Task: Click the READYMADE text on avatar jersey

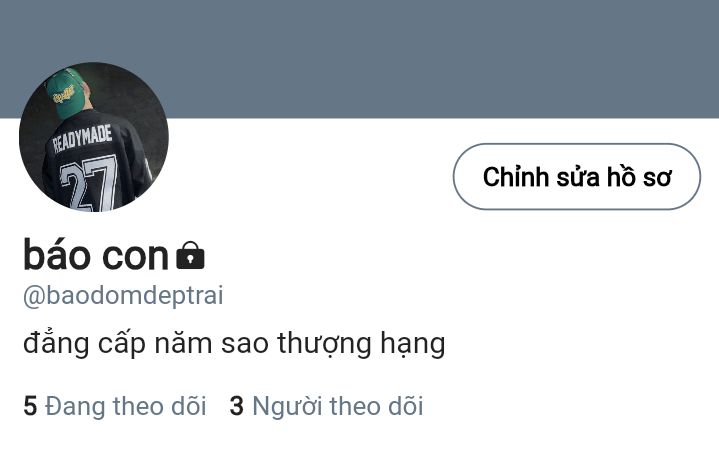Action: pos(82,138)
